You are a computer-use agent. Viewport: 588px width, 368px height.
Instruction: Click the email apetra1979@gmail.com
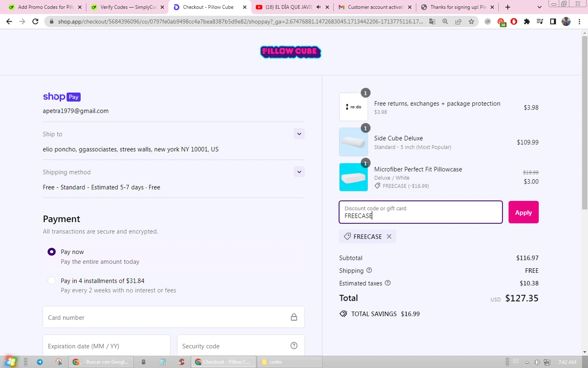pyautogui.click(x=76, y=111)
